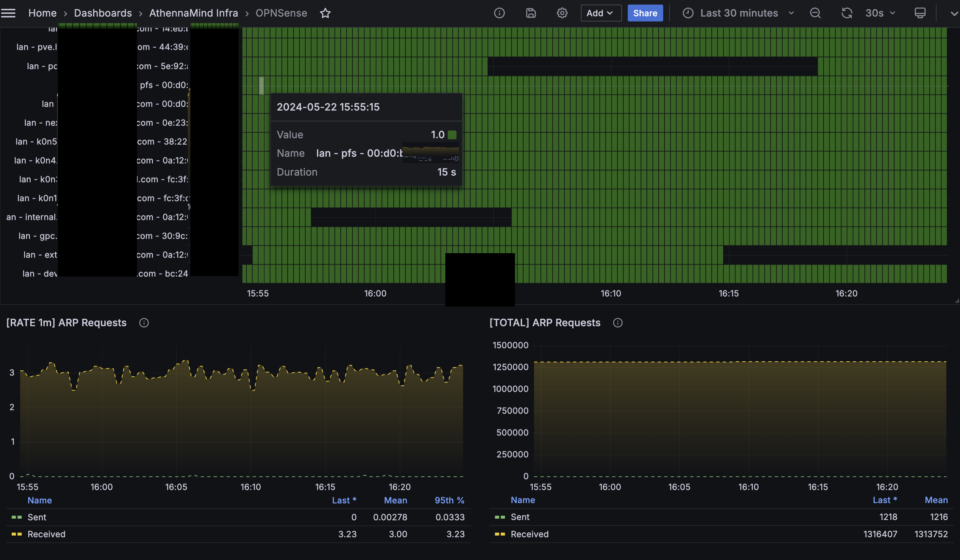Open dashboard insights info icon
This screenshot has height=560, width=960.
click(x=499, y=13)
